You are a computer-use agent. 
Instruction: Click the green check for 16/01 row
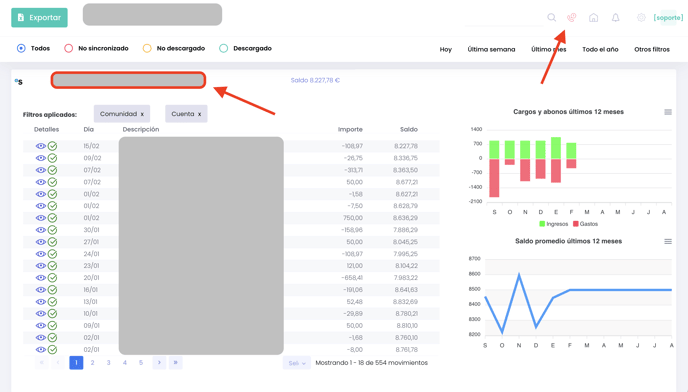pyautogui.click(x=52, y=290)
